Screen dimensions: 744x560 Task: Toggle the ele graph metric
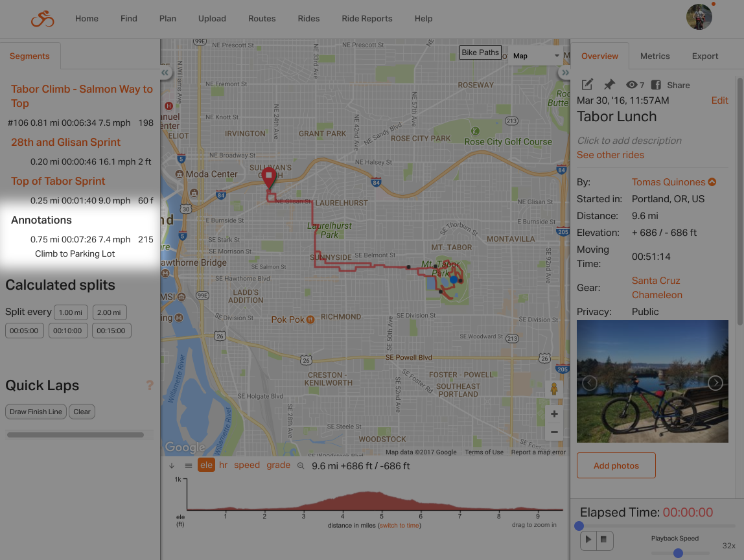pyautogui.click(x=206, y=465)
